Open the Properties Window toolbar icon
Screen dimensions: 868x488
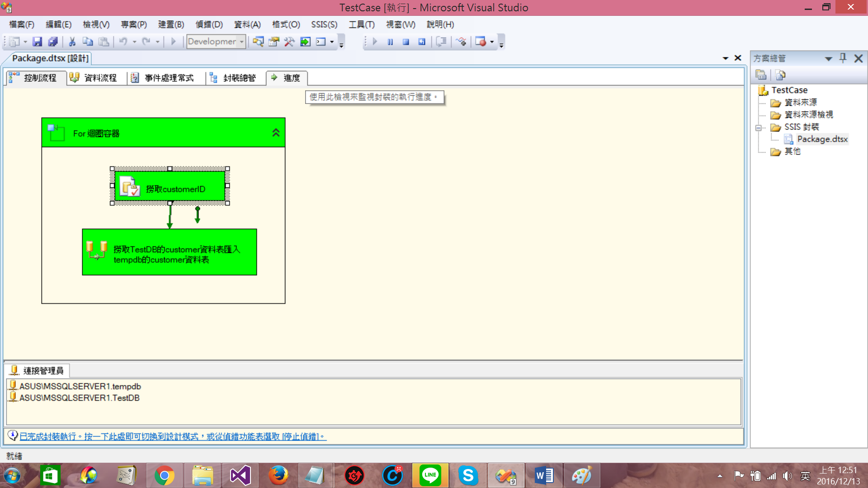[274, 42]
